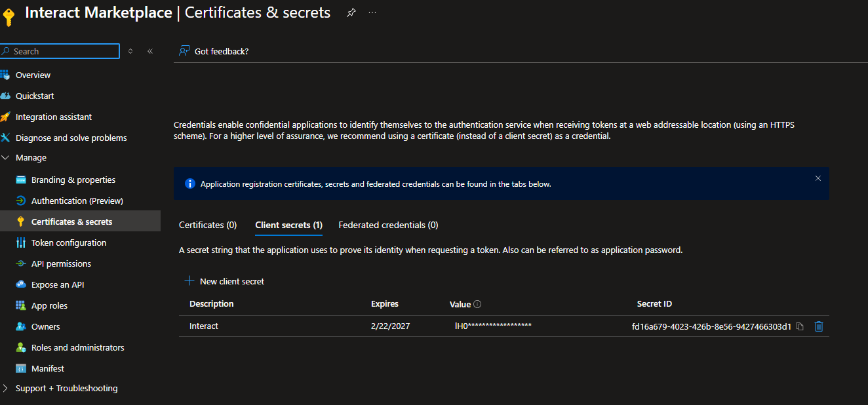Click the masked secret value IH0***
Screen dimensions: 868x405
tap(493, 326)
